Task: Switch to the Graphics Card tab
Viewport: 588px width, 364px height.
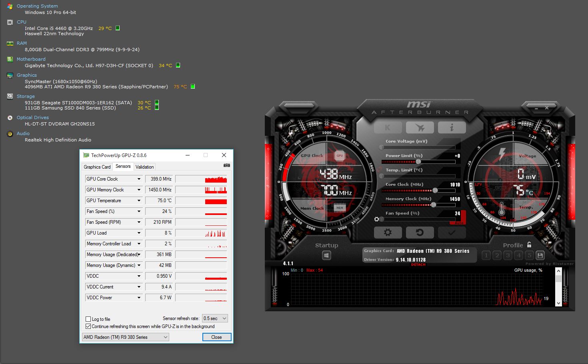Action: (x=97, y=167)
